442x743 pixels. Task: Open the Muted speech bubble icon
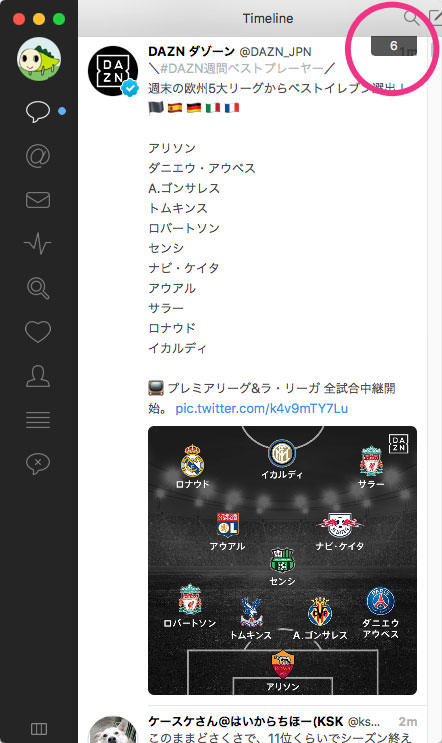point(38,464)
